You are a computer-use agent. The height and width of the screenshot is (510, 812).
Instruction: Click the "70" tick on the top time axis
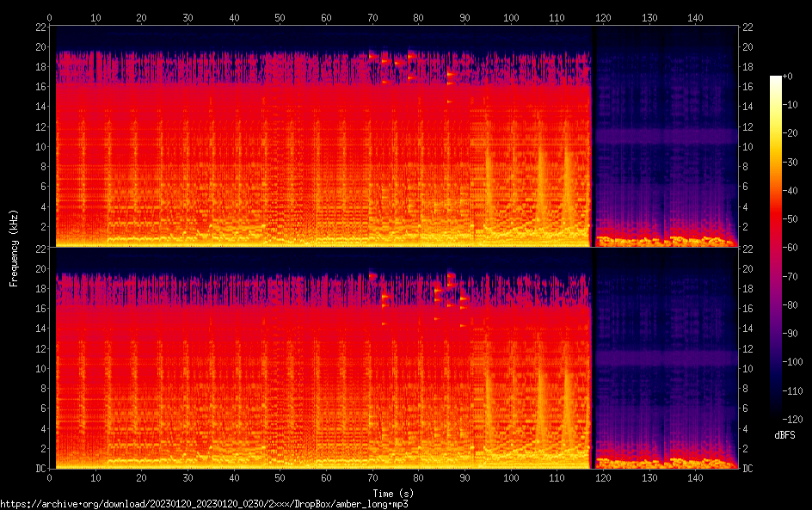click(372, 17)
